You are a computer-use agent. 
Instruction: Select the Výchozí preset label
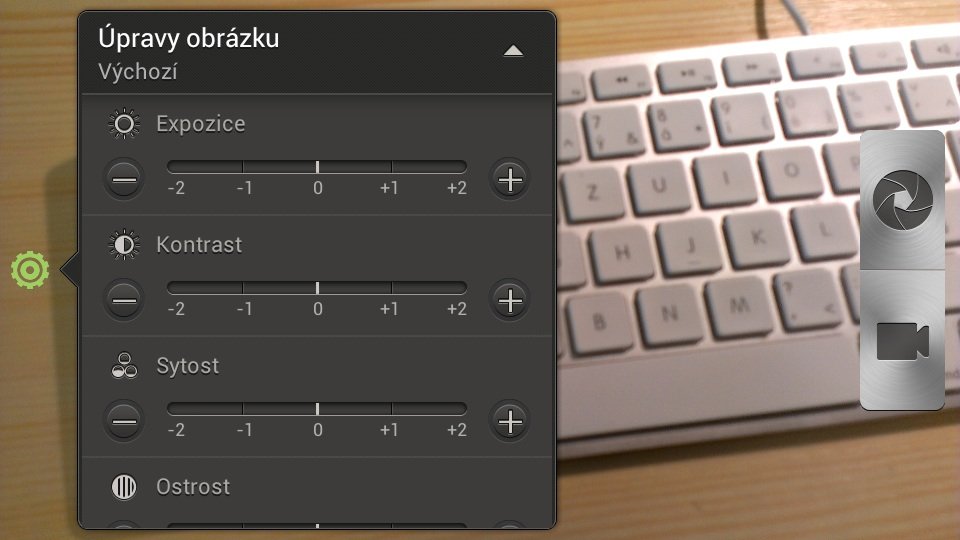(x=138, y=72)
